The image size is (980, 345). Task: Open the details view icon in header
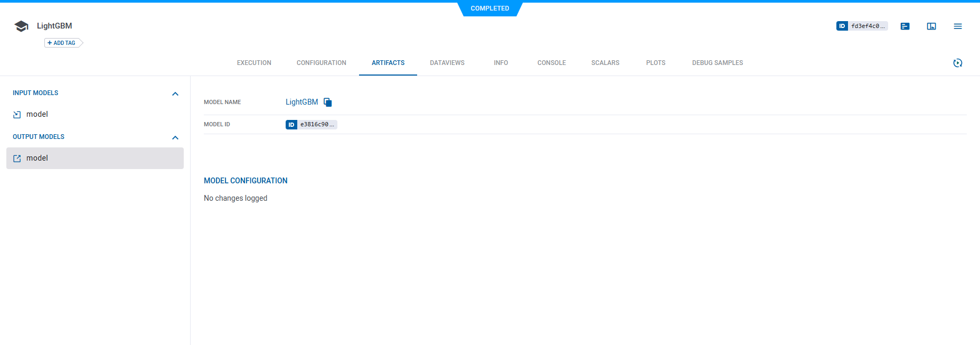coord(905,26)
